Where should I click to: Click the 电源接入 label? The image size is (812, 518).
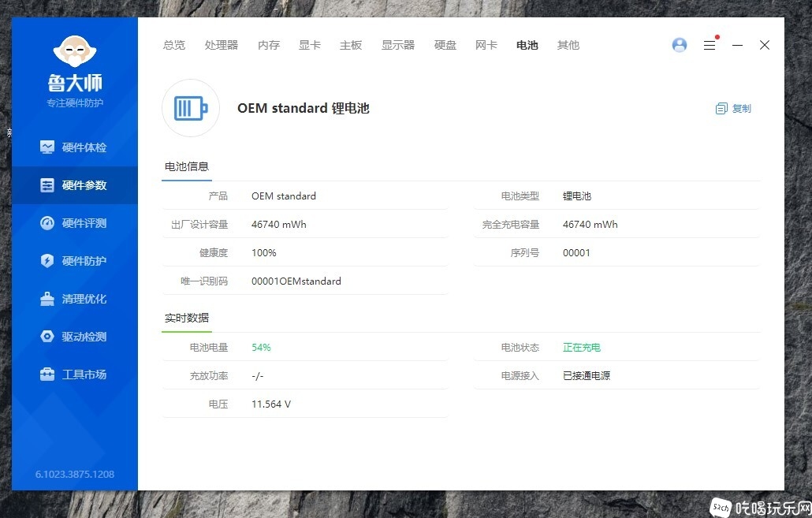pos(520,375)
